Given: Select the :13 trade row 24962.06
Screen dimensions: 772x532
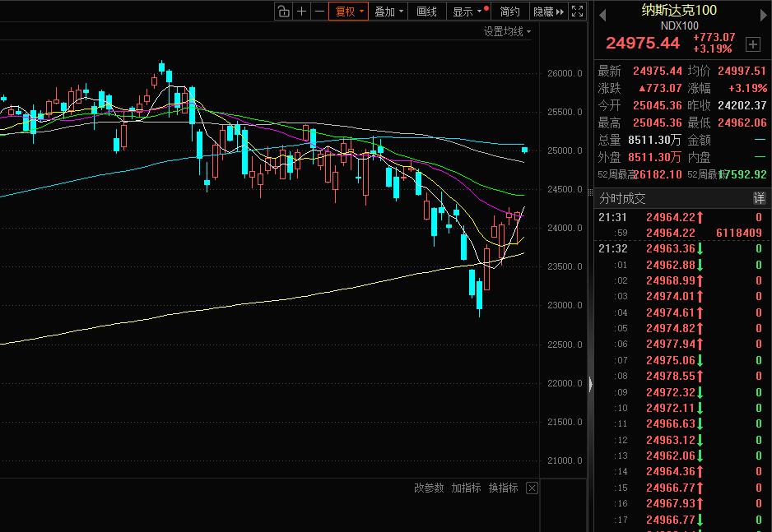Looking at the screenshot, I should tap(682, 456).
